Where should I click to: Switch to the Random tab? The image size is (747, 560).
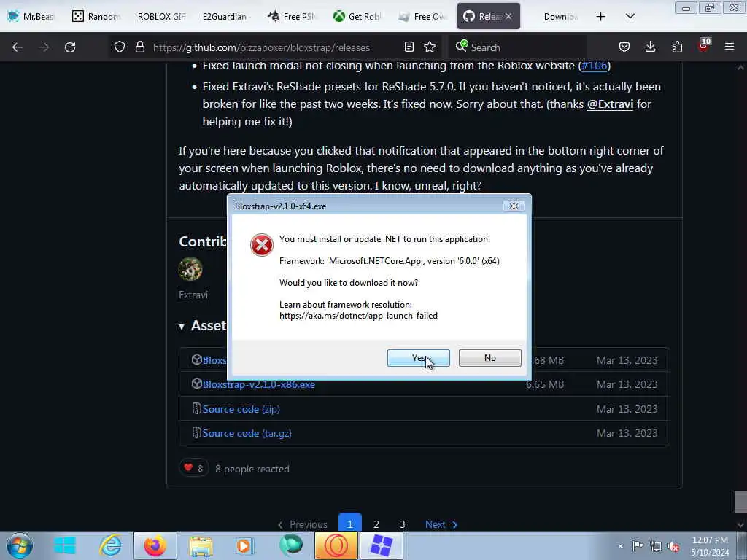[97, 16]
